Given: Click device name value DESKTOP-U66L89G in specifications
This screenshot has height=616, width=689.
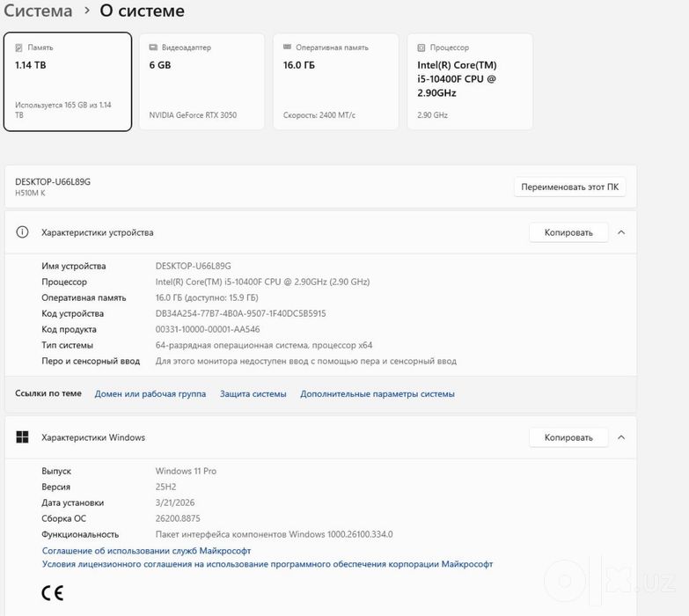Looking at the screenshot, I should [193, 266].
